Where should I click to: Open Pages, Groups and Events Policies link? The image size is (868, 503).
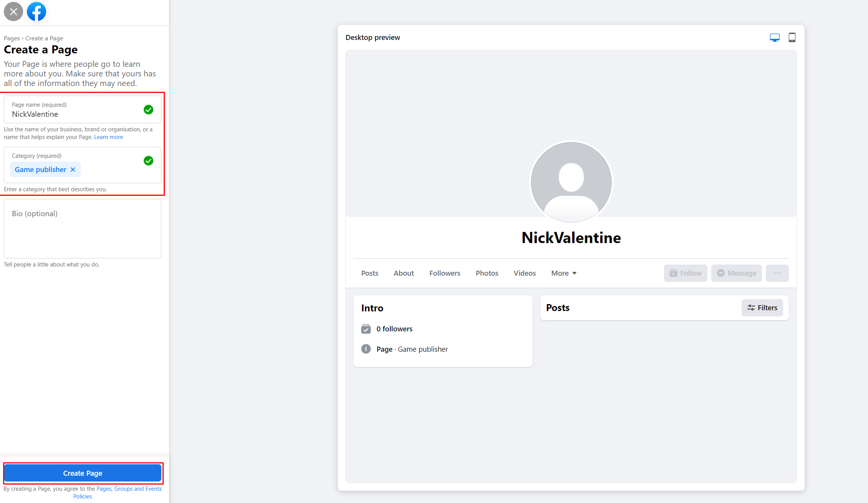[x=129, y=489]
